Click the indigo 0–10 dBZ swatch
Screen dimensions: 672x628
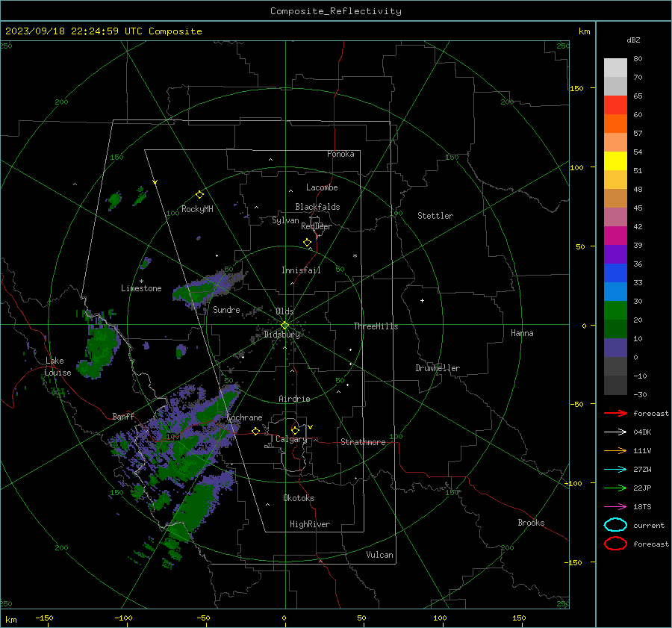615,348
